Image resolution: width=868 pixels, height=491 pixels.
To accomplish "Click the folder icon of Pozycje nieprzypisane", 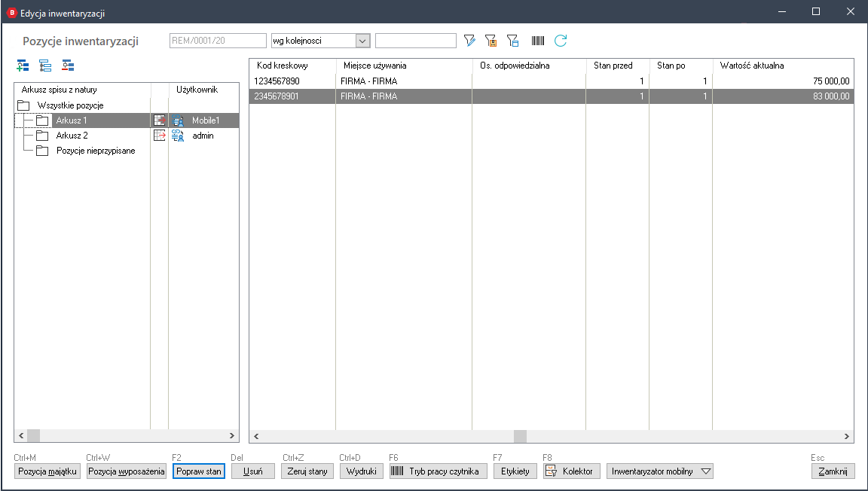I will point(42,151).
